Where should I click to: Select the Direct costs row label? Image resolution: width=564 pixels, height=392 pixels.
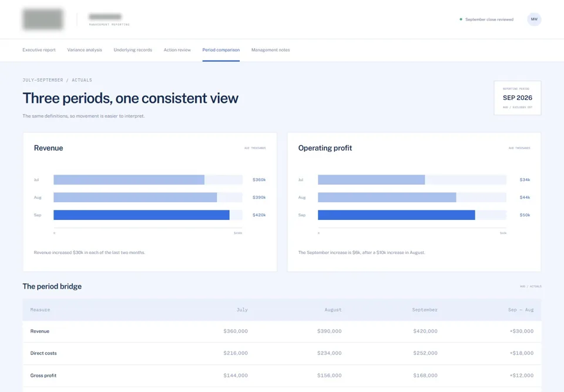43,353
